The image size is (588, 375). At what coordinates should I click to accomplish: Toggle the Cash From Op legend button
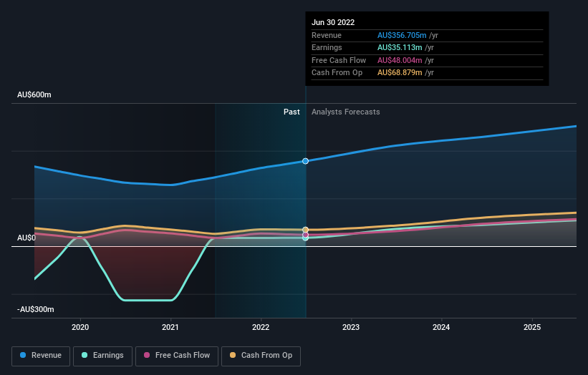click(261, 356)
